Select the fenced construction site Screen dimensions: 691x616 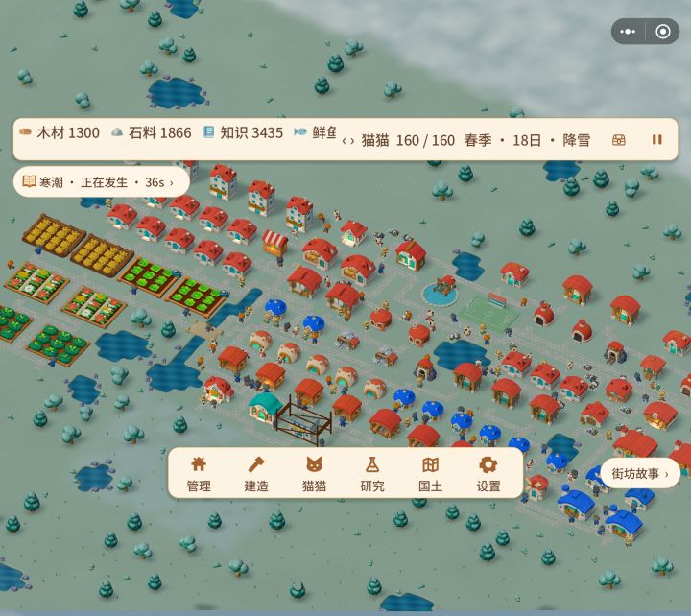pyautogui.click(x=303, y=422)
